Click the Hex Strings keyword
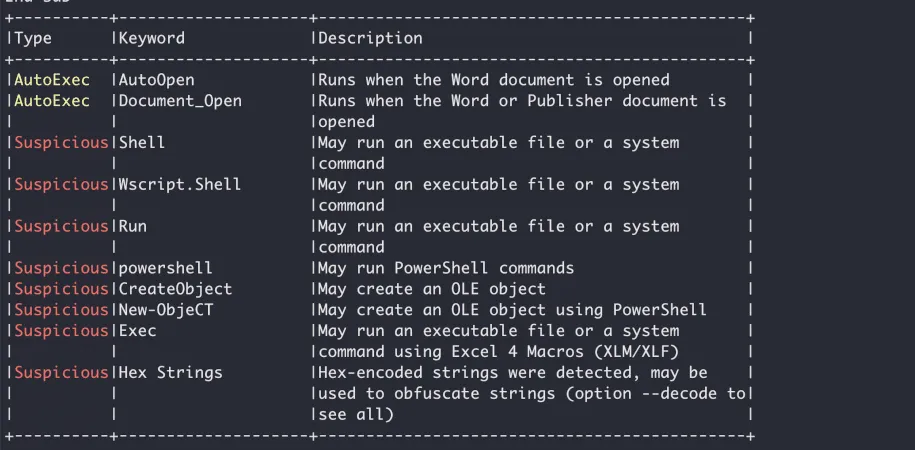915x450 pixels. (170, 373)
